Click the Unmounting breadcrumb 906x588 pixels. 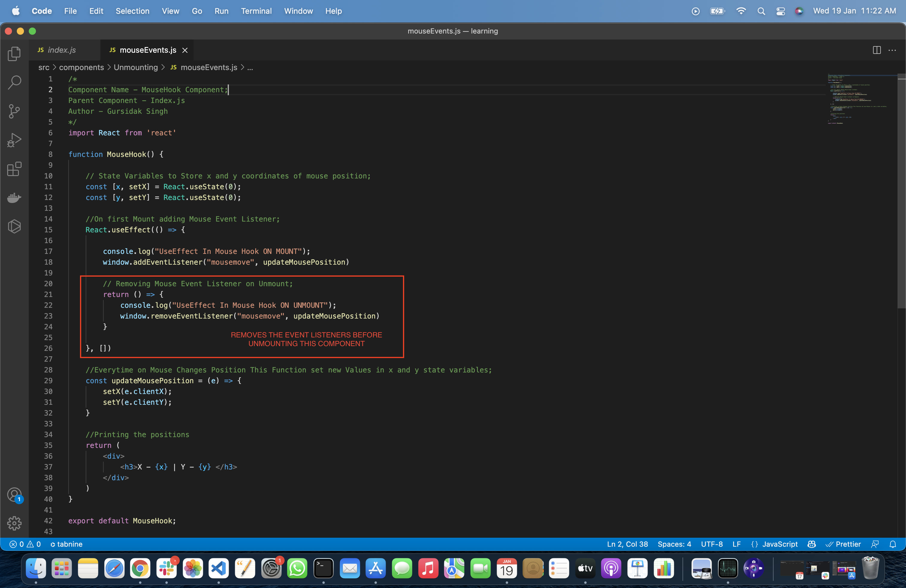click(135, 67)
